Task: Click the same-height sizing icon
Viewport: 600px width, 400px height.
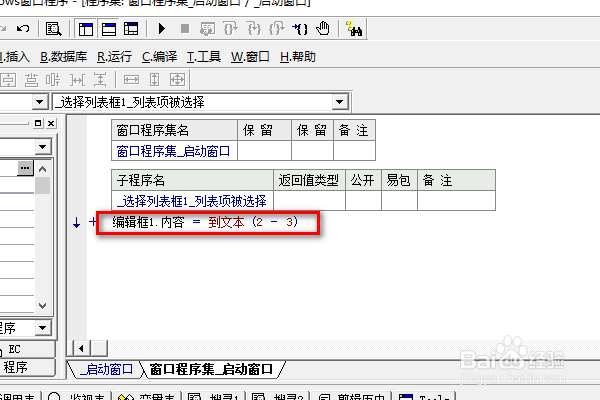Action: point(154,80)
